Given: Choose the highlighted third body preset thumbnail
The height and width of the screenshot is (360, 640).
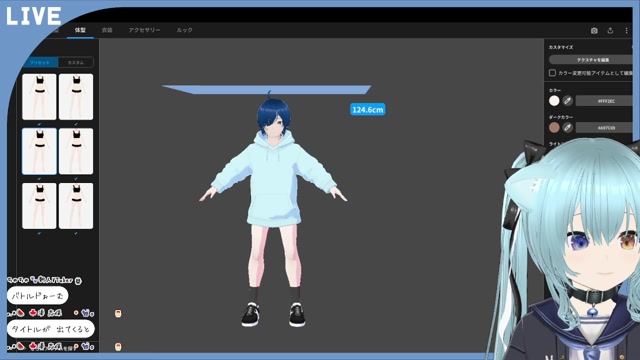Looking at the screenshot, I should [39, 151].
